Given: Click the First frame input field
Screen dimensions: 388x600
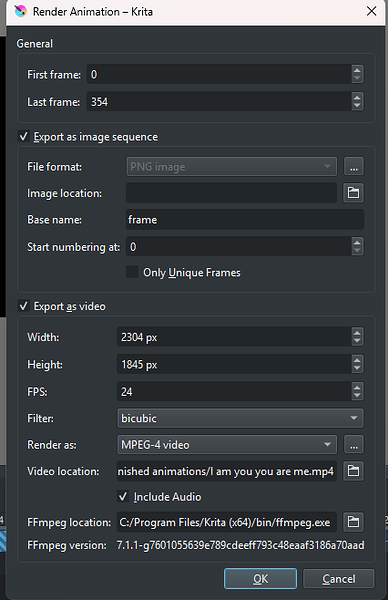Looking at the screenshot, I should tap(219, 74).
